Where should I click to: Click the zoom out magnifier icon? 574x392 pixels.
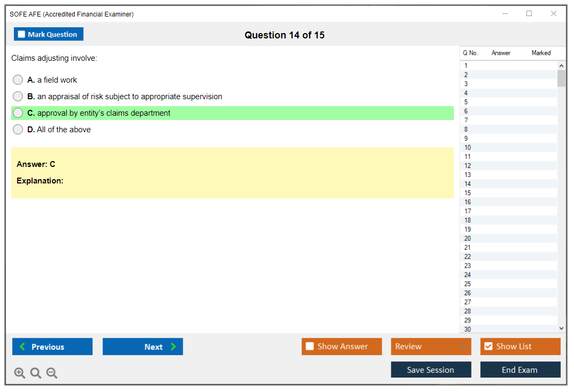[x=52, y=373]
